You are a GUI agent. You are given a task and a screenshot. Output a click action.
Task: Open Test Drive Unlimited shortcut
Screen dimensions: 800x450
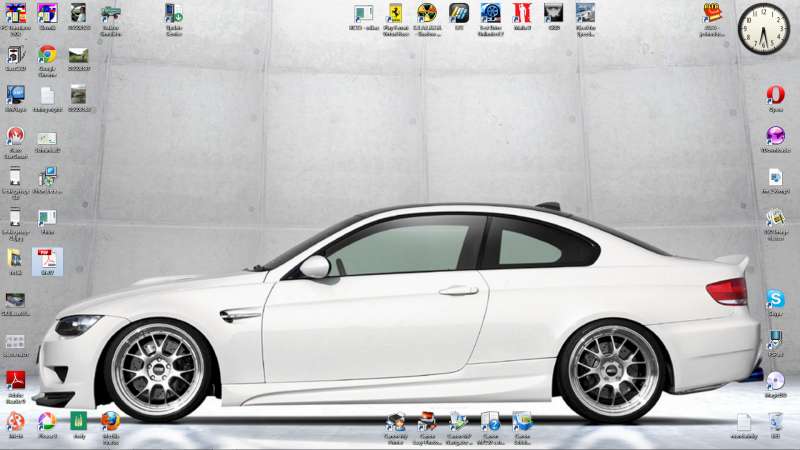(x=490, y=13)
